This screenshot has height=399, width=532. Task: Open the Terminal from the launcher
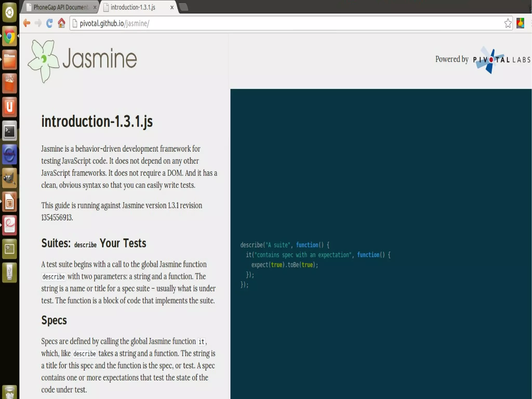pos(10,131)
